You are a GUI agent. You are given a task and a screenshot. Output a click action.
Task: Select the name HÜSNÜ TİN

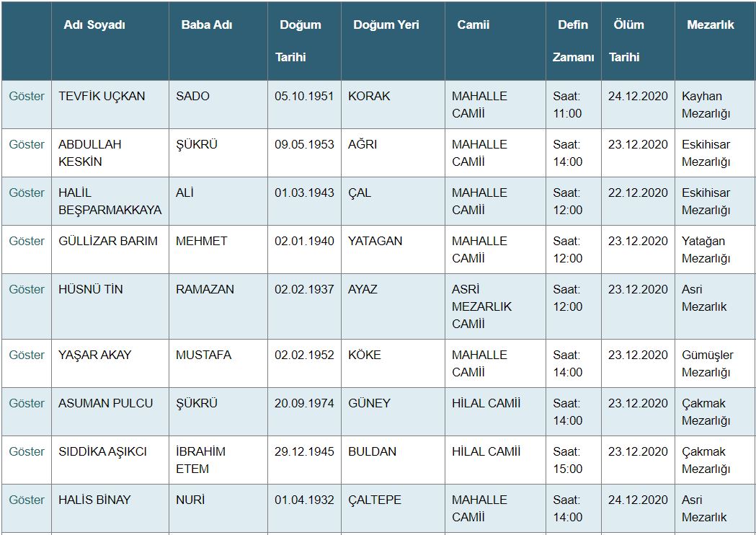(91, 289)
